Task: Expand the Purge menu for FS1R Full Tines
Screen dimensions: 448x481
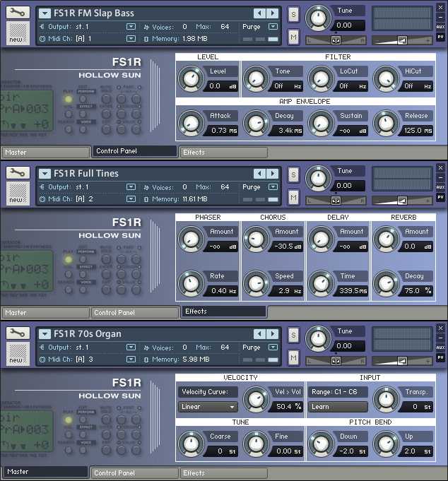Action: pyautogui.click(x=273, y=187)
